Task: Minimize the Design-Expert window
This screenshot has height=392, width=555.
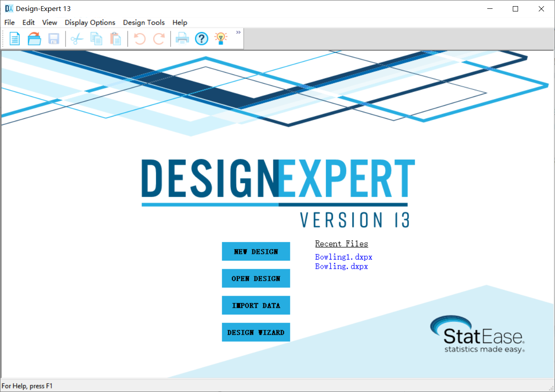Action: click(489, 8)
